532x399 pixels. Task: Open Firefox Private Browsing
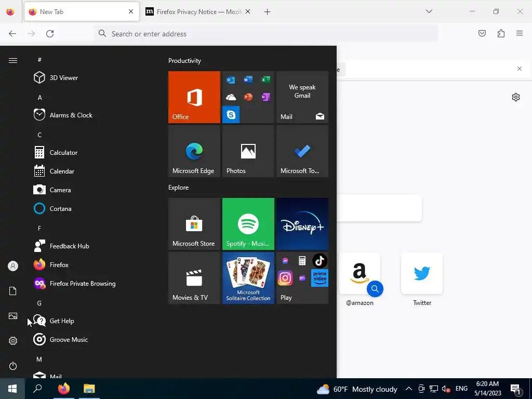click(x=91, y=283)
